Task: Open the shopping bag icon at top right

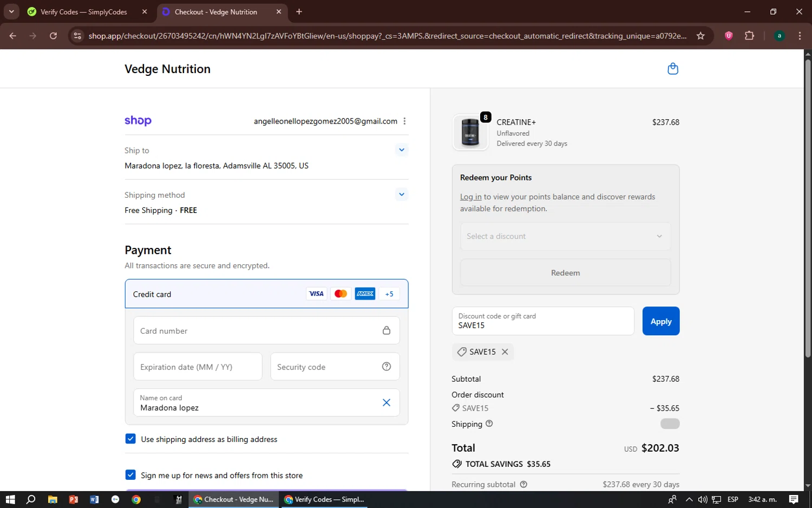Action: point(673,69)
